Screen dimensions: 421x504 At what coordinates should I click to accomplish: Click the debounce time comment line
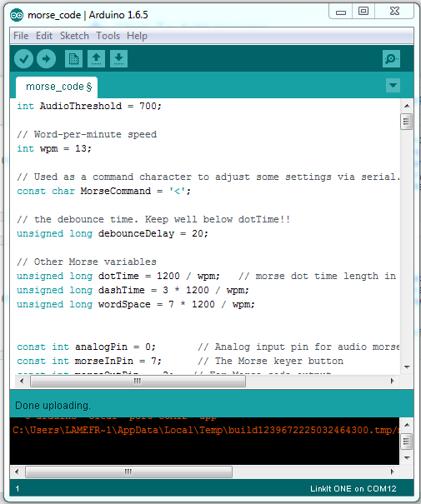click(x=153, y=219)
